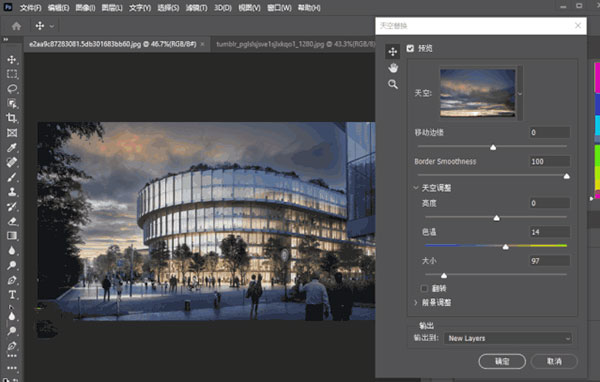Select the Dodge tool
600x382 pixels.
coord(12,265)
